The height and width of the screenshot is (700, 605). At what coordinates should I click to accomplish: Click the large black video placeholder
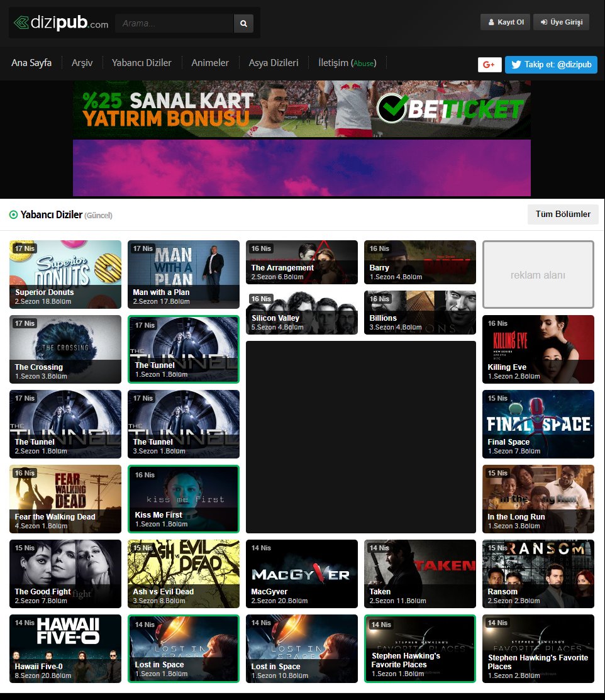[361, 437]
